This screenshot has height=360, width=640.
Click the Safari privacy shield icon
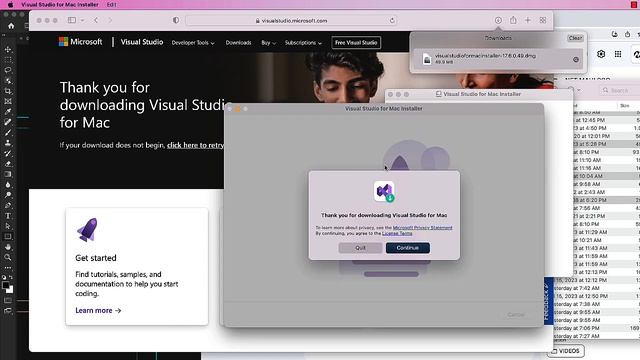coord(176,20)
